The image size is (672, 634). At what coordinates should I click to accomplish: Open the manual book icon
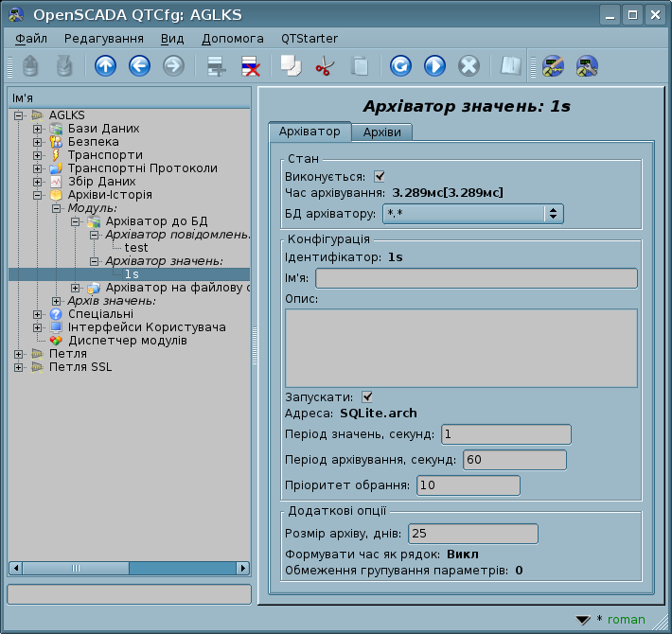(511, 66)
